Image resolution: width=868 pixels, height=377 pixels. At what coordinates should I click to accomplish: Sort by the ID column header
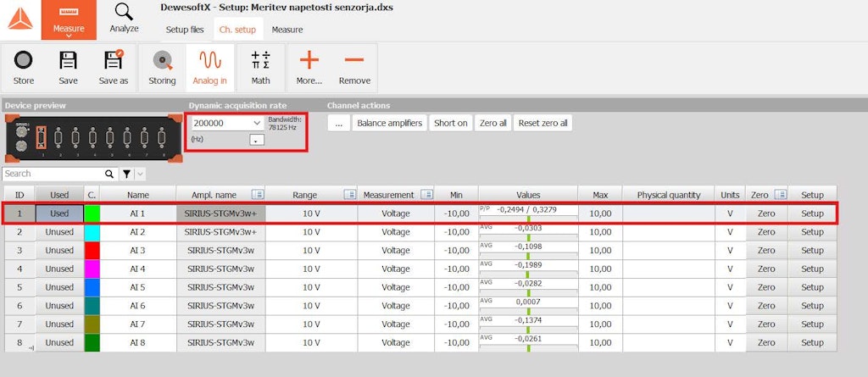tap(20, 195)
